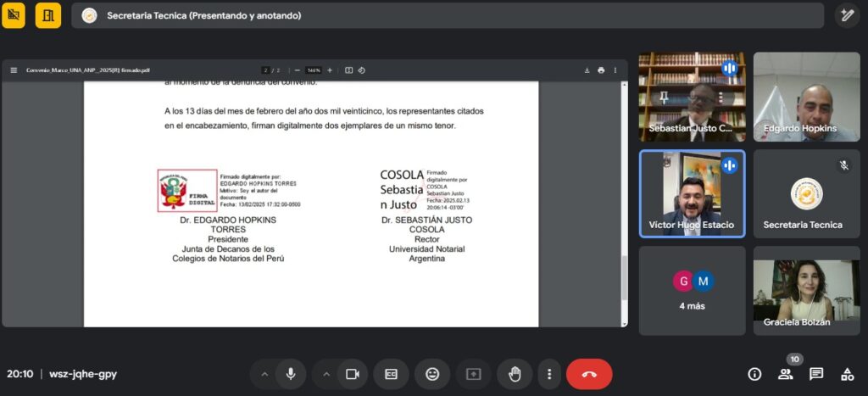Open more options three-dot menu in call bar

tap(549, 374)
